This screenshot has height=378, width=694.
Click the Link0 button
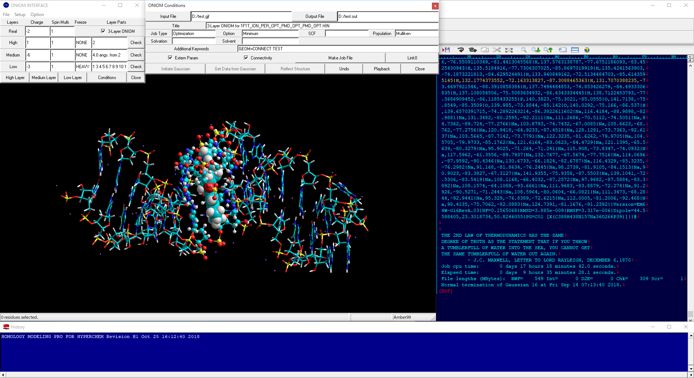pos(412,58)
